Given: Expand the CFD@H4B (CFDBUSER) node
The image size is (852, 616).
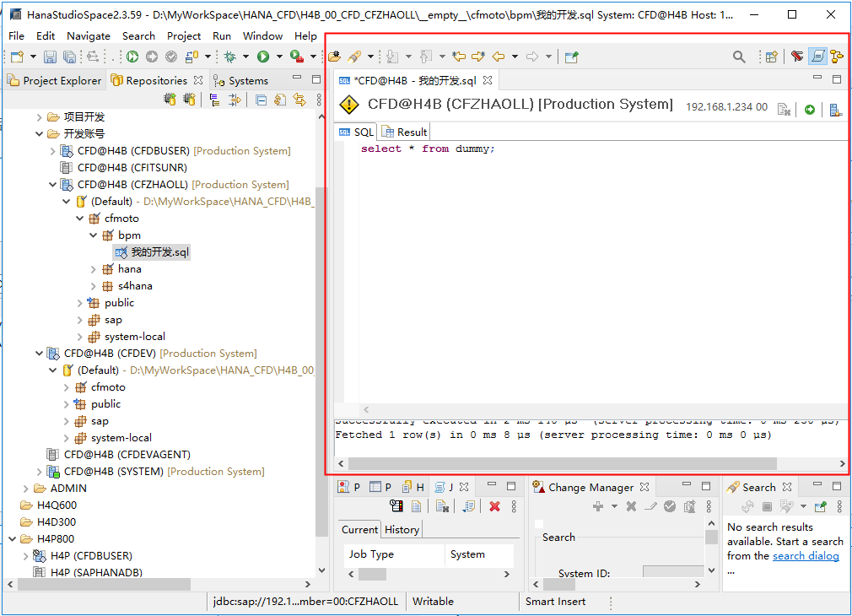Looking at the screenshot, I should pyautogui.click(x=52, y=150).
